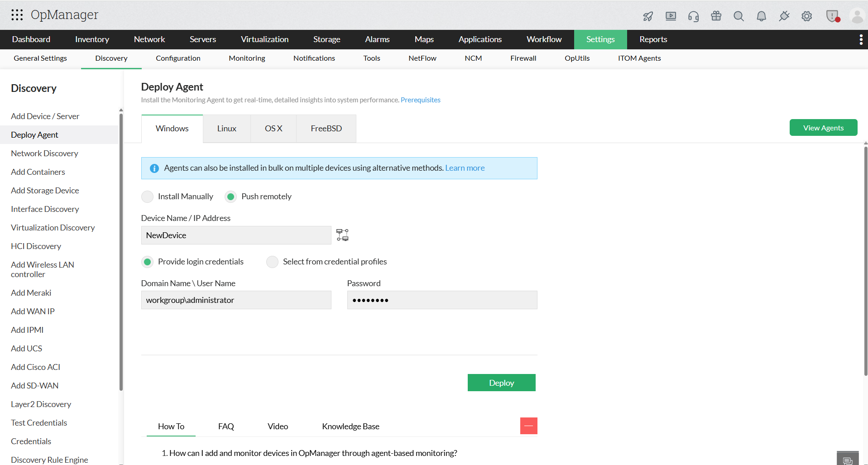Open the Virtualization menu
Viewport: 868px width, 465px height.
click(264, 39)
